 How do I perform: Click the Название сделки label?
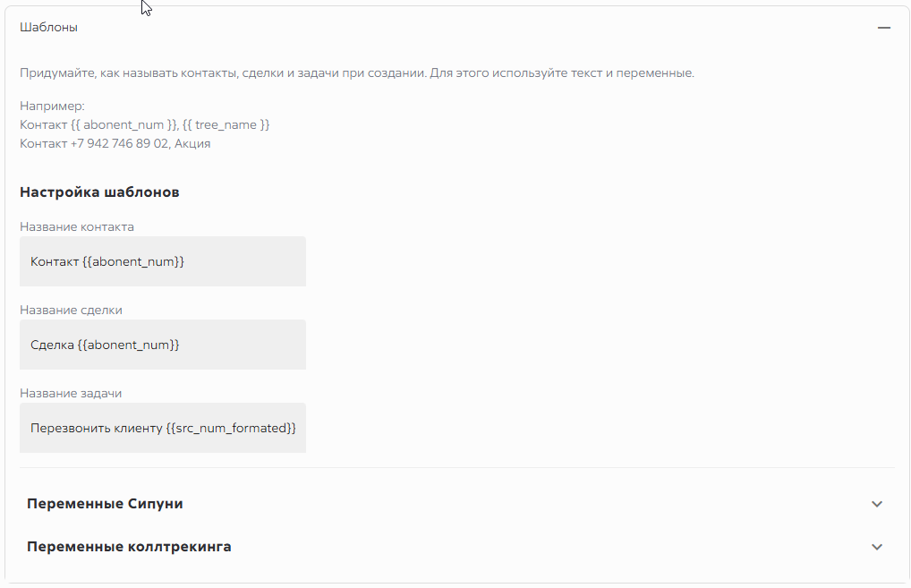[x=71, y=310]
